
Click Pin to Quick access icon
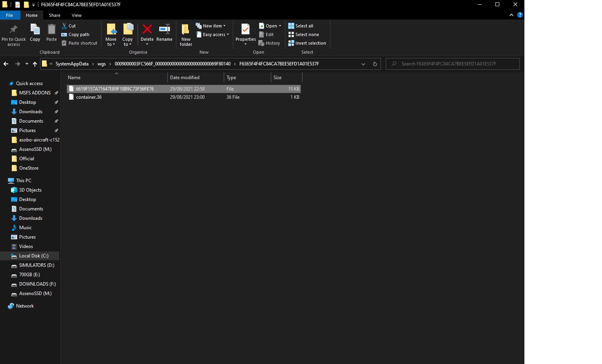[14, 29]
